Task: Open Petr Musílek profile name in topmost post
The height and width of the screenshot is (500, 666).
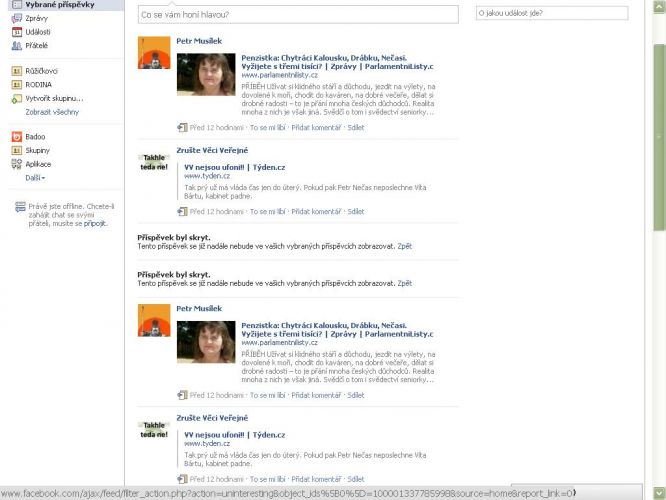Action: pyautogui.click(x=199, y=41)
